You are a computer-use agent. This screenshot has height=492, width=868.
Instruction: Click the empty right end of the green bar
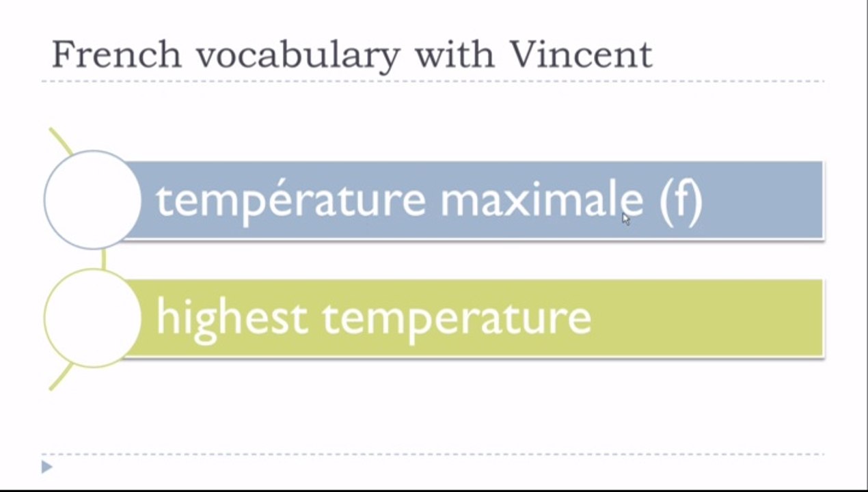tap(707, 318)
